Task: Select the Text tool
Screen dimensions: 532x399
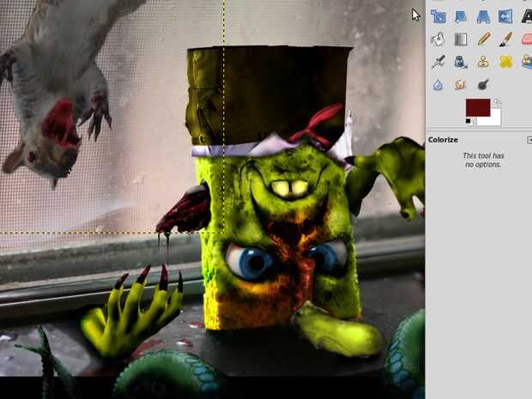Action: click(527, 16)
